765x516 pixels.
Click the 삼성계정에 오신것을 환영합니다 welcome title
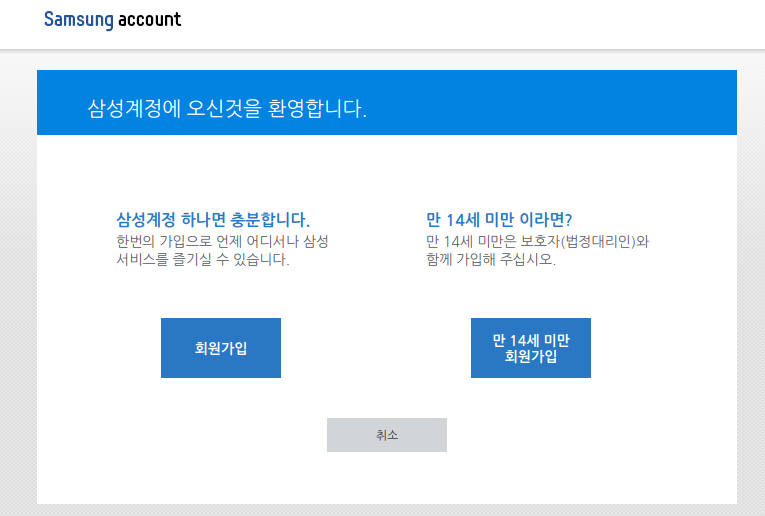[227, 108]
